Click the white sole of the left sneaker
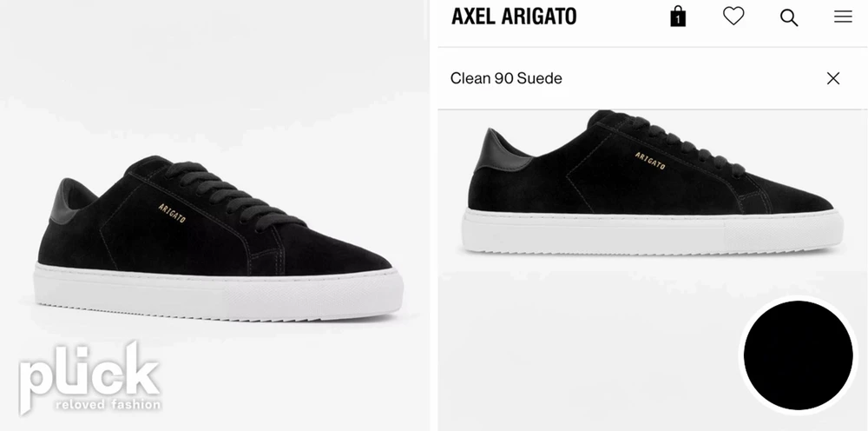The width and height of the screenshot is (868, 431). click(218, 292)
